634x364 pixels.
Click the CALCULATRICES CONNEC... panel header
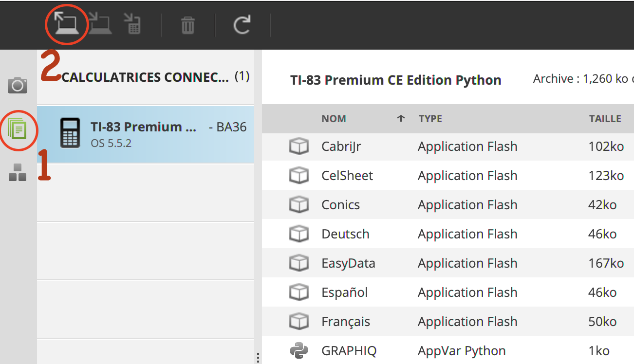click(x=145, y=77)
